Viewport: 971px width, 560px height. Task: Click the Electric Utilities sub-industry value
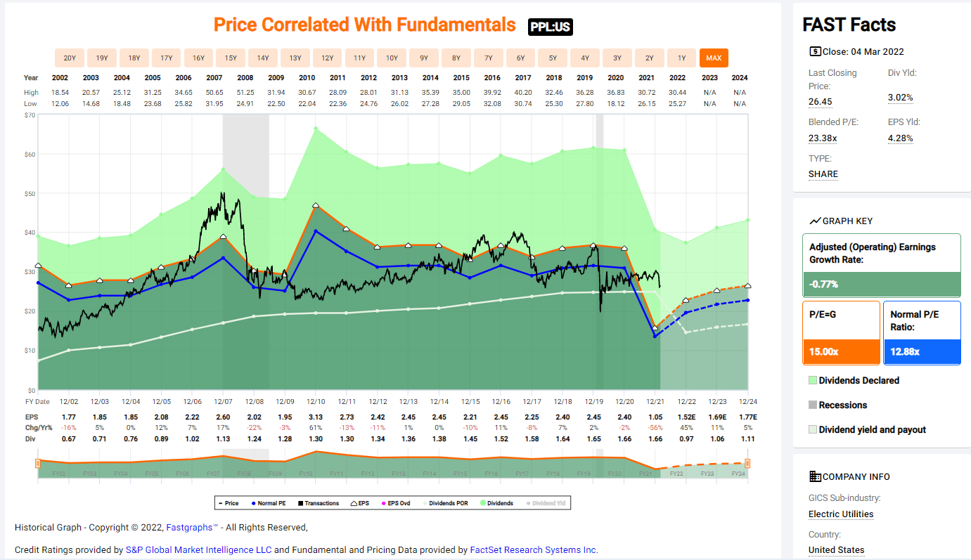[841, 514]
